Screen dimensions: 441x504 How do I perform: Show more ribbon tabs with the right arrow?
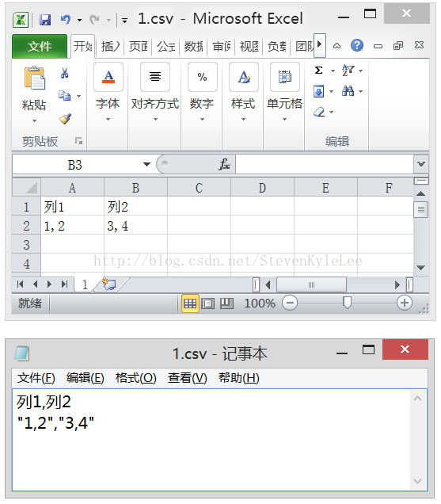point(320,44)
